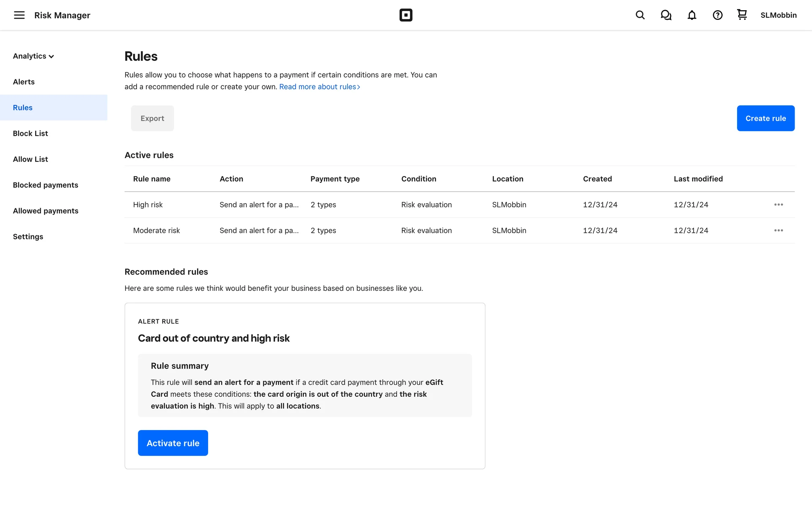Go to Alerts in the sidebar
This screenshot has width=812, height=508.
(24, 82)
